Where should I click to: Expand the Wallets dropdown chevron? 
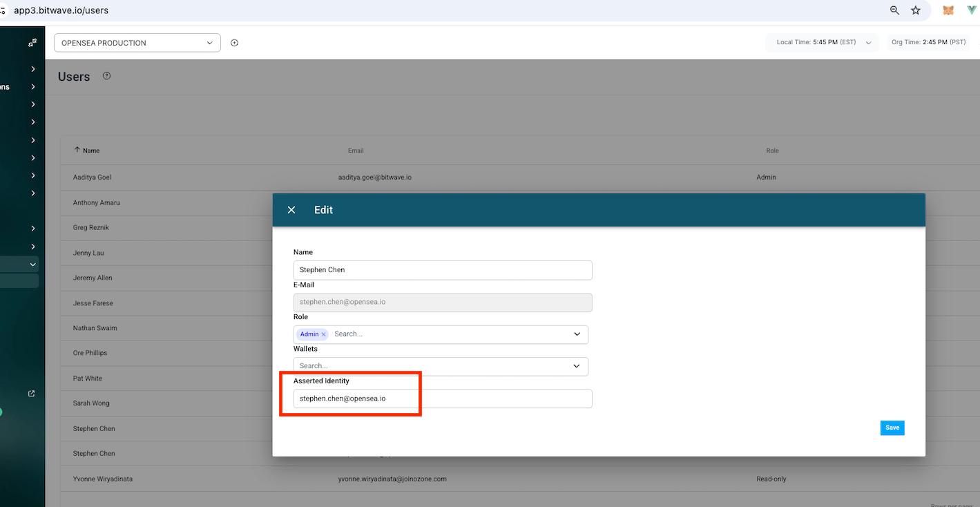pos(577,366)
